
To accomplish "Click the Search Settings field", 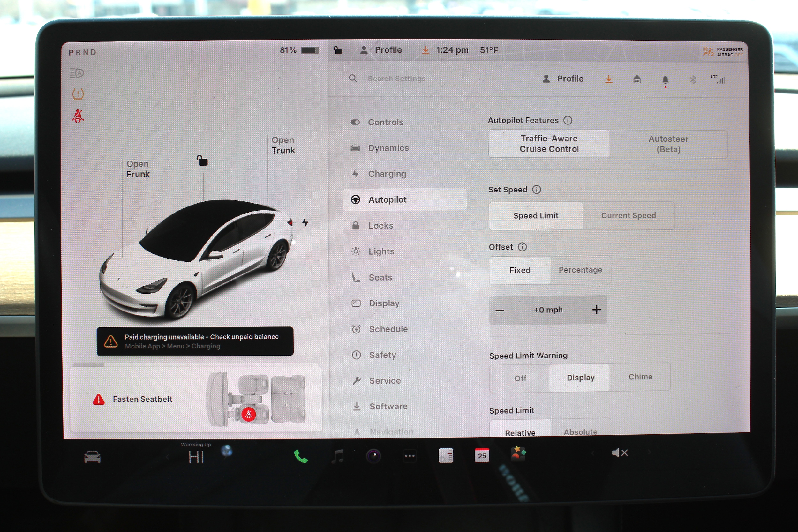I will [x=396, y=79].
